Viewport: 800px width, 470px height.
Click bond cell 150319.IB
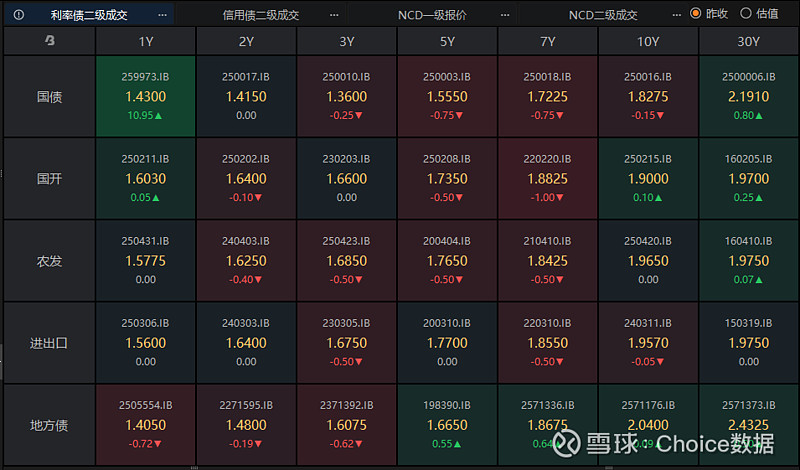[748, 343]
